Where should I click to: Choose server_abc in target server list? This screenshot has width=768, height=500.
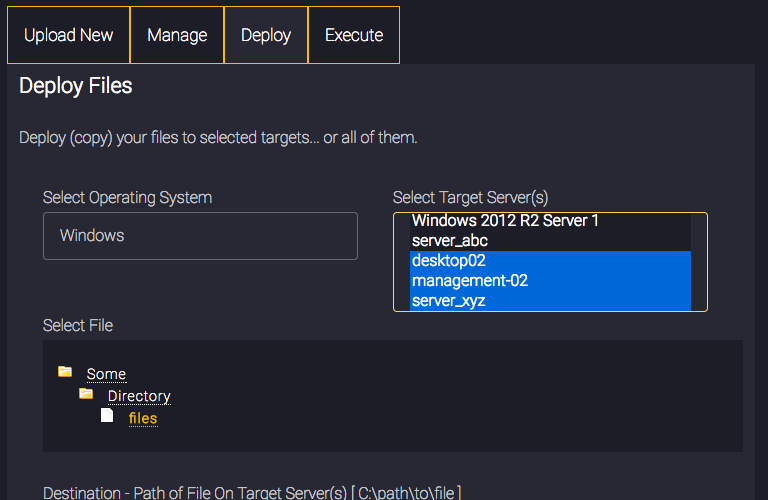[x=551, y=241]
